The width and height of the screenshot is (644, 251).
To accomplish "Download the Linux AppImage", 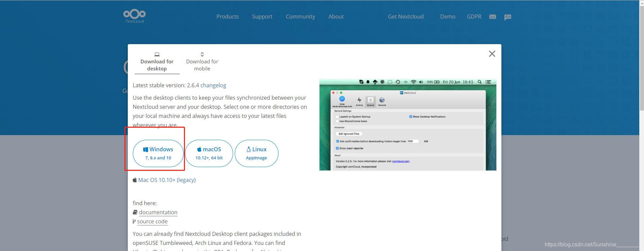I will pyautogui.click(x=256, y=153).
